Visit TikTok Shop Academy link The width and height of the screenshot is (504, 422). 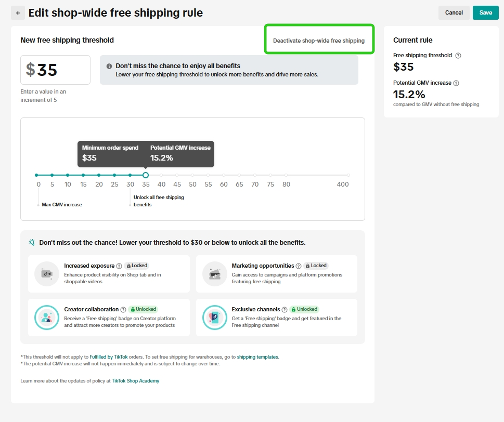coord(135,381)
